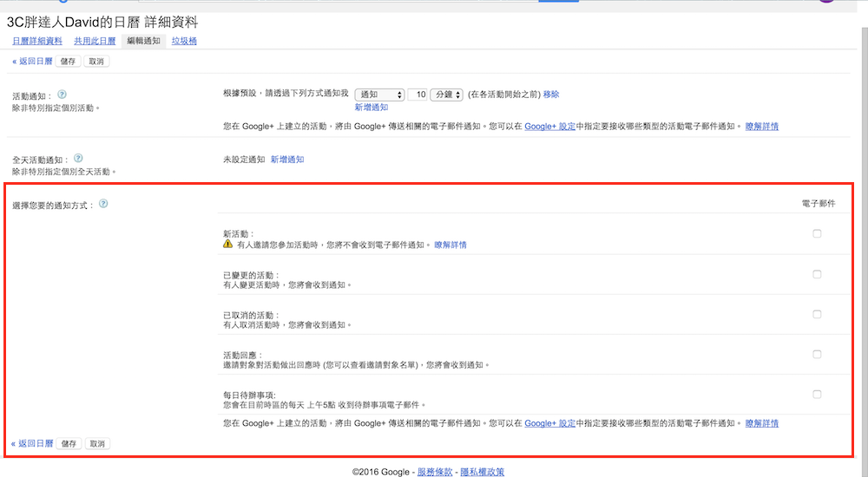Check the 已取消的活動 email box

[x=817, y=314]
